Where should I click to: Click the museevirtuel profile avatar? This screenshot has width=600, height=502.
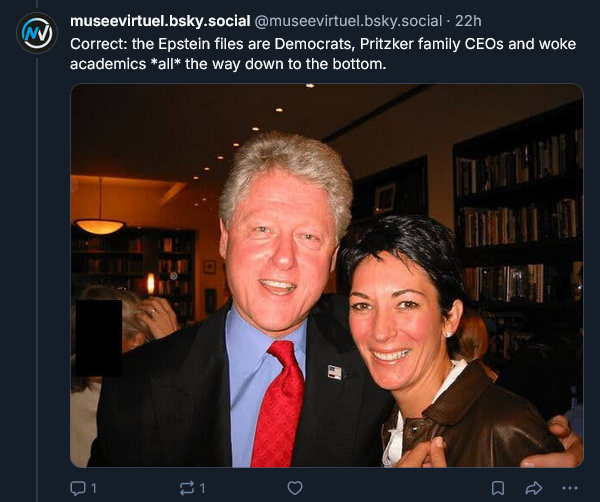(37, 33)
